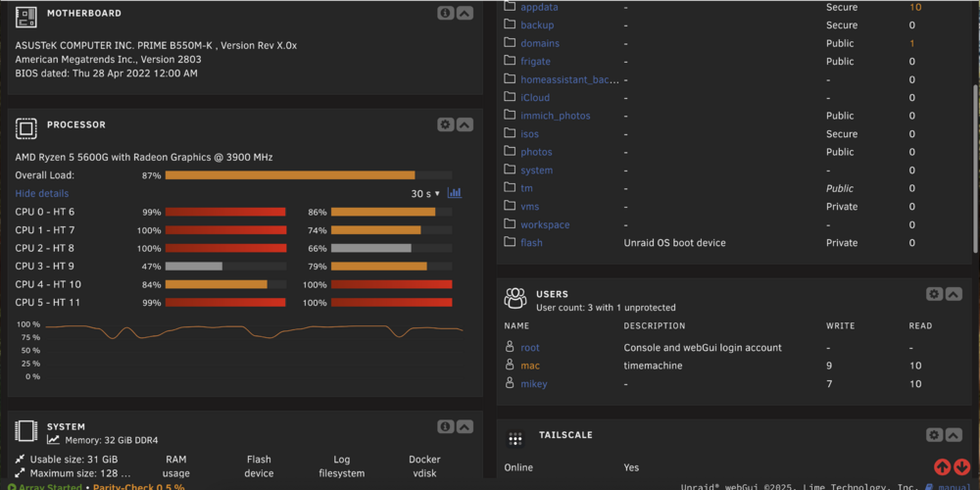Open the backup share
The width and height of the screenshot is (980, 490).
[x=537, y=25]
